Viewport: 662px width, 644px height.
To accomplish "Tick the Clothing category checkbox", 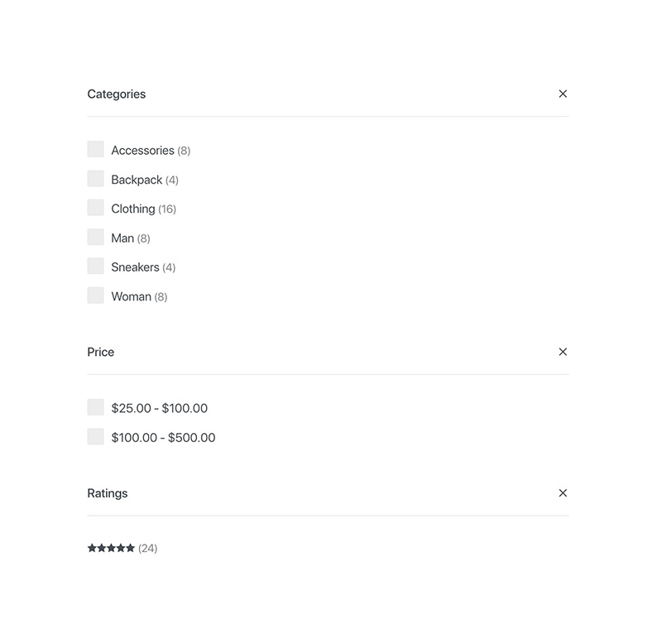I will [95, 208].
